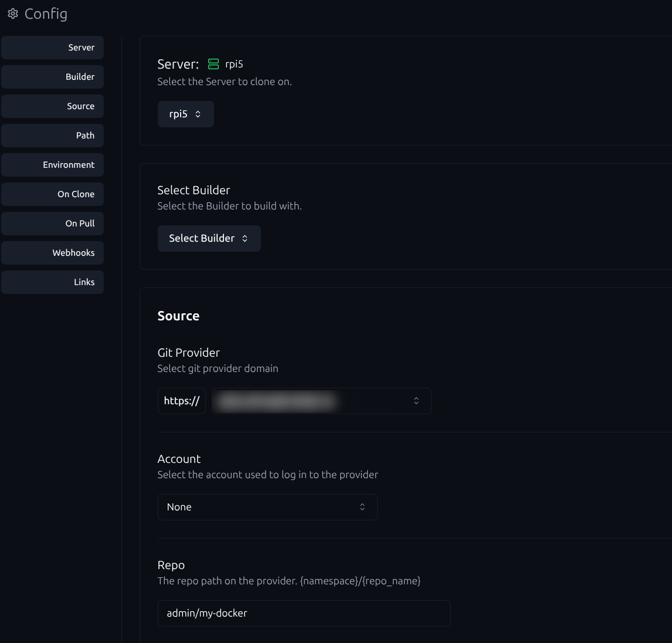Expand the Account dropdown showing None
The height and width of the screenshot is (643, 672).
(x=267, y=507)
